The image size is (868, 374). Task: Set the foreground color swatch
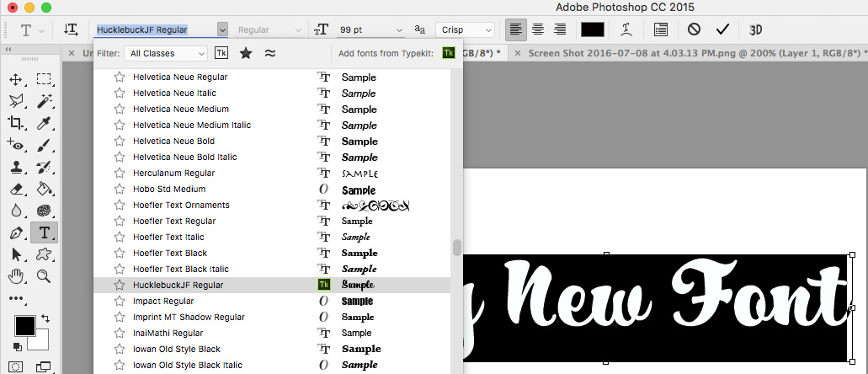pyautogui.click(x=25, y=326)
